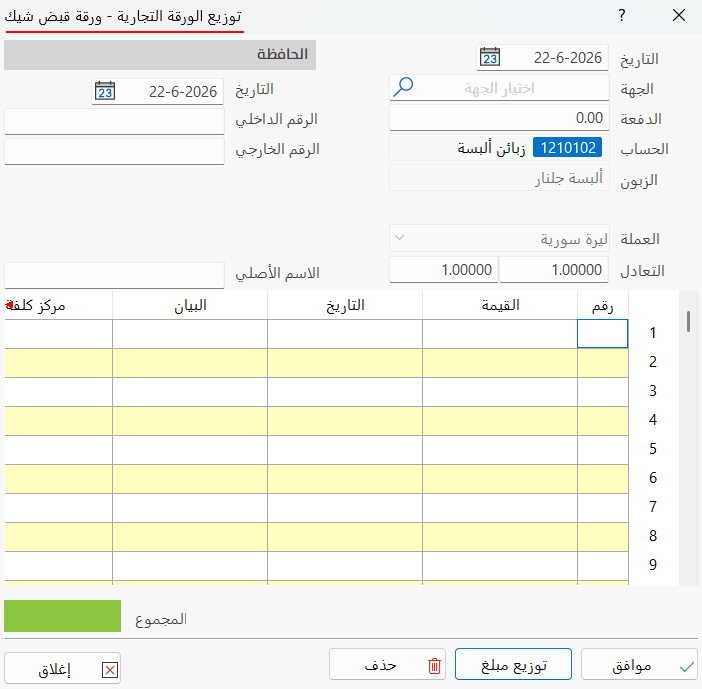Click the إغلاق close button
Image resolution: width=702 pixels, height=689 pixels.
point(62,668)
